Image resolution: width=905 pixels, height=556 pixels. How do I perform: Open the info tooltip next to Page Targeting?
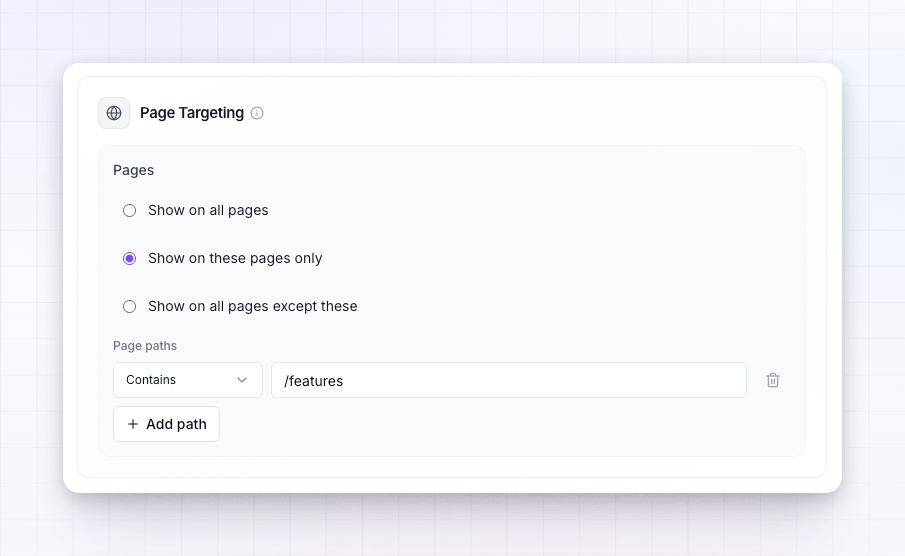[257, 113]
